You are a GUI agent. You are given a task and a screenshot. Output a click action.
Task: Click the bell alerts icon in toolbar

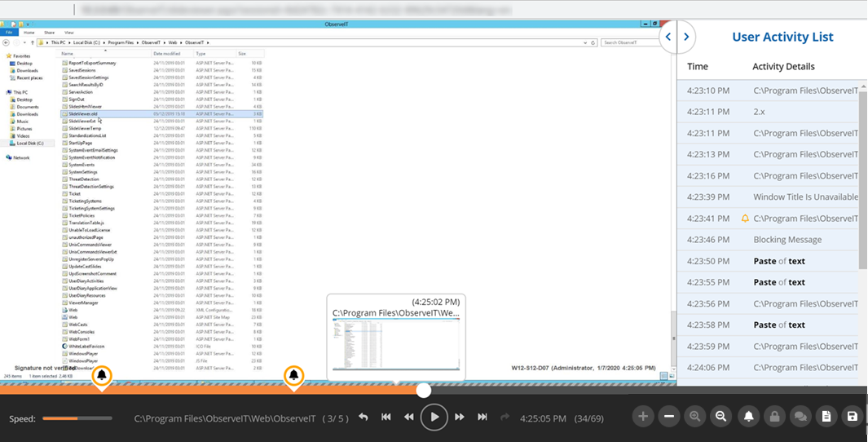click(x=748, y=417)
